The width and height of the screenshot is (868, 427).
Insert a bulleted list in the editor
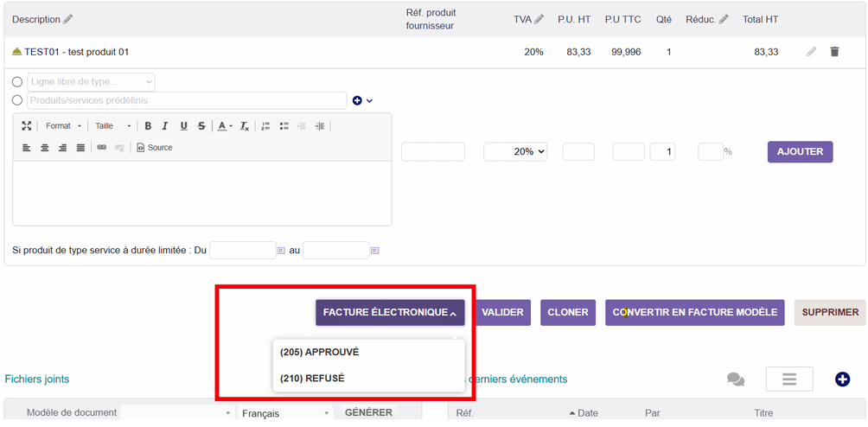coord(284,126)
